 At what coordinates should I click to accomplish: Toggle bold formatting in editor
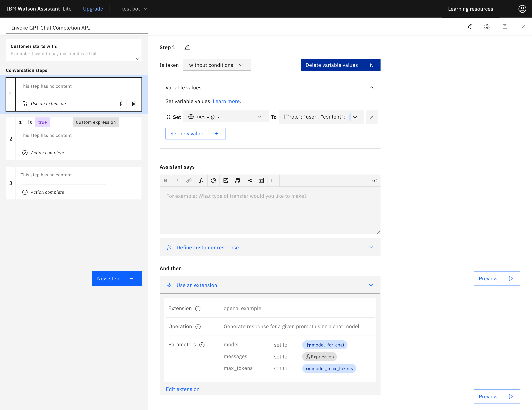(165, 180)
